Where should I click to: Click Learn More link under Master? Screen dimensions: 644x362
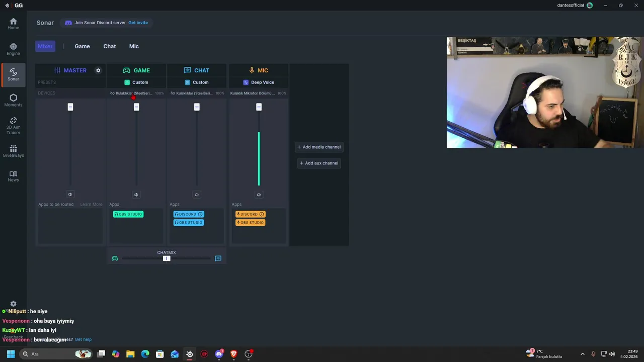click(x=91, y=205)
